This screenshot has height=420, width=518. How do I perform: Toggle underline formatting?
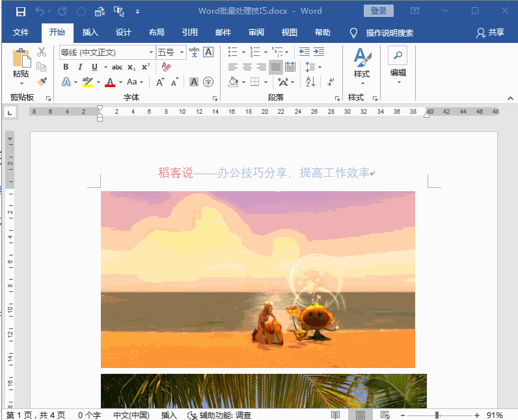[94, 67]
